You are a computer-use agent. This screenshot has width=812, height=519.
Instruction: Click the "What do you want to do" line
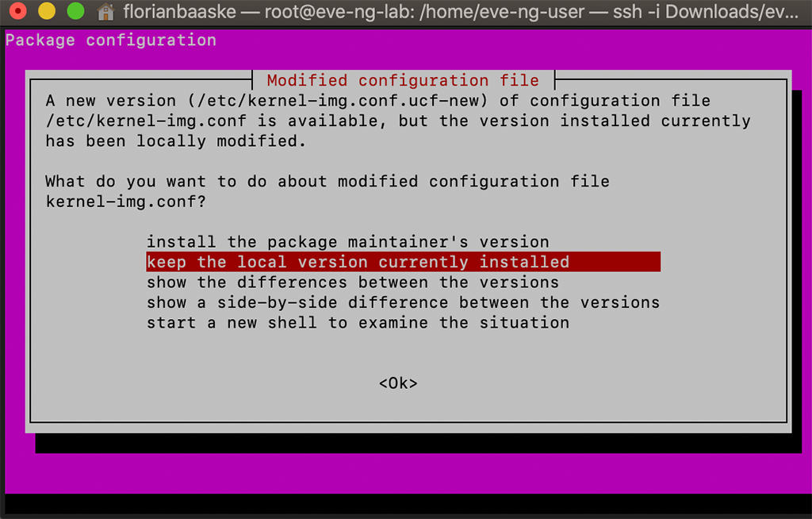327,182
